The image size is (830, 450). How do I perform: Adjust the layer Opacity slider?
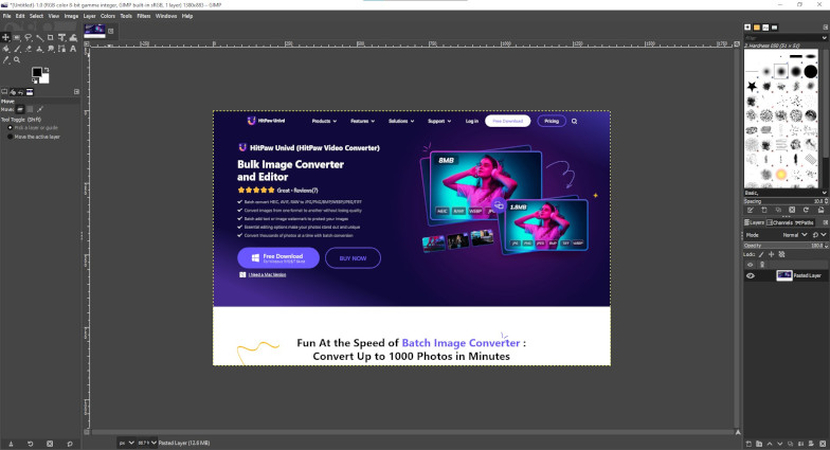point(786,246)
